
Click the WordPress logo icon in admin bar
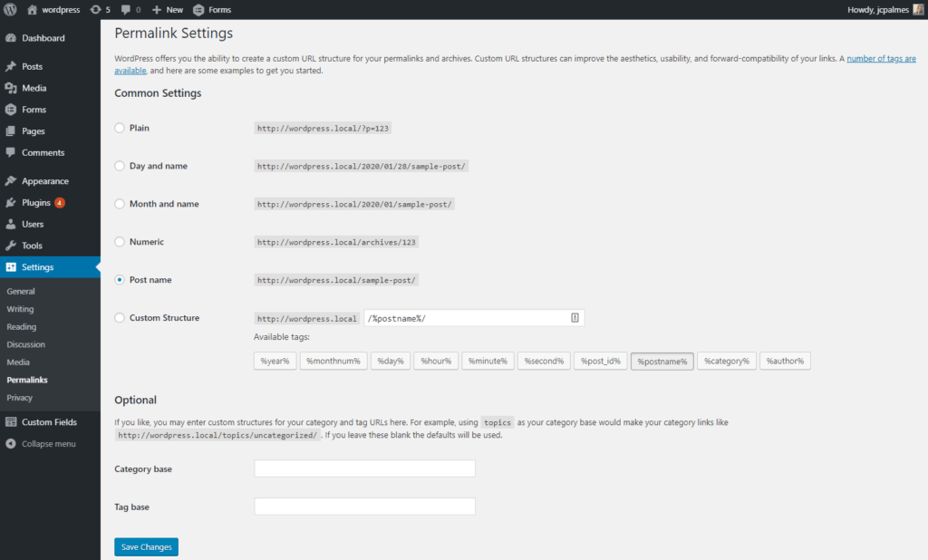point(10,9)
